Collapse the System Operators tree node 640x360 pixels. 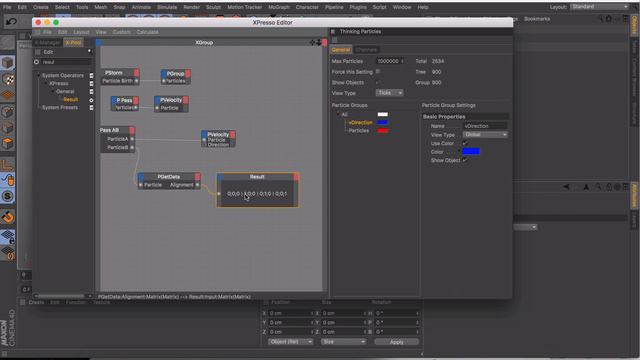click(39, 76)
